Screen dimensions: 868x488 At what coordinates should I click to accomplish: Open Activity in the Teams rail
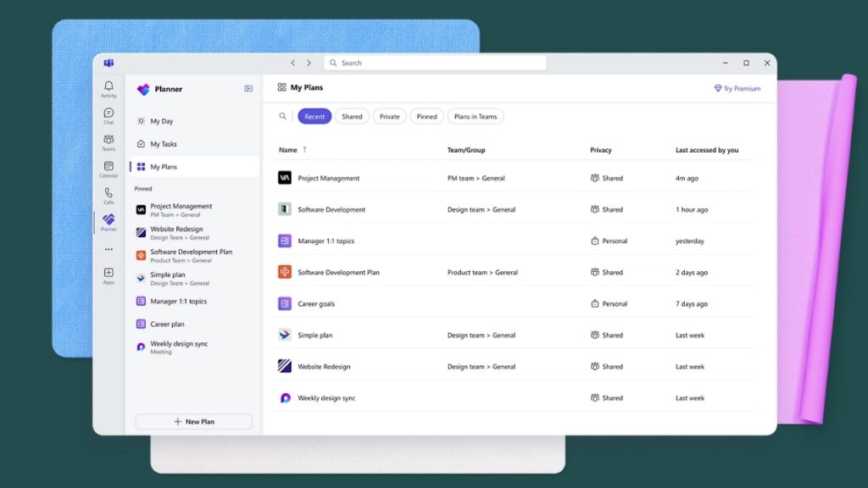108,88
